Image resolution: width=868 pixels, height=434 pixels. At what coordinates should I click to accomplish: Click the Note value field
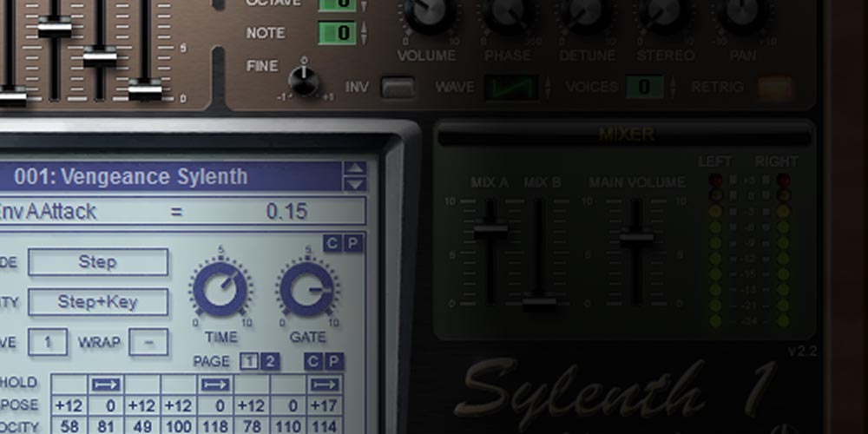[x=337, y=34]
